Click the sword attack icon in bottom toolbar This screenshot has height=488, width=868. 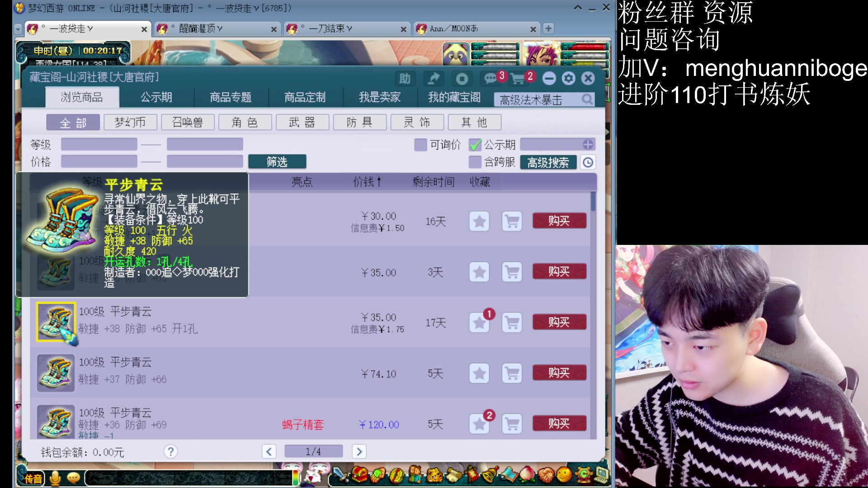(x=341, y=475)
